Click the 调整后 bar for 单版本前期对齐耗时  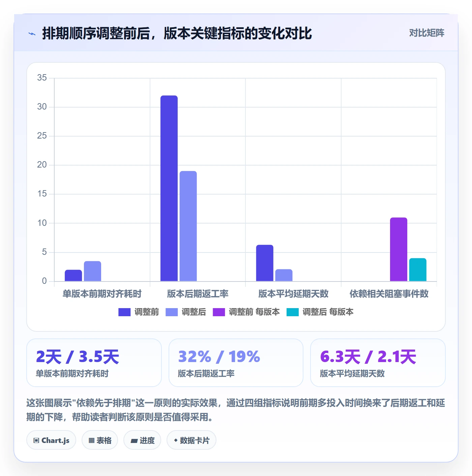[92, 271]
